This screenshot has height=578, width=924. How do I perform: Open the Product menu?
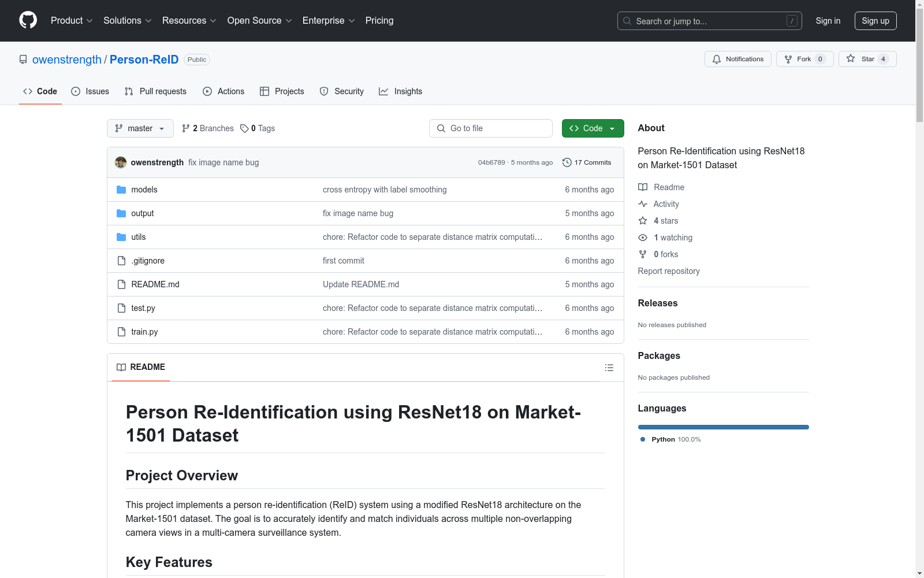[x=72, y=21]
